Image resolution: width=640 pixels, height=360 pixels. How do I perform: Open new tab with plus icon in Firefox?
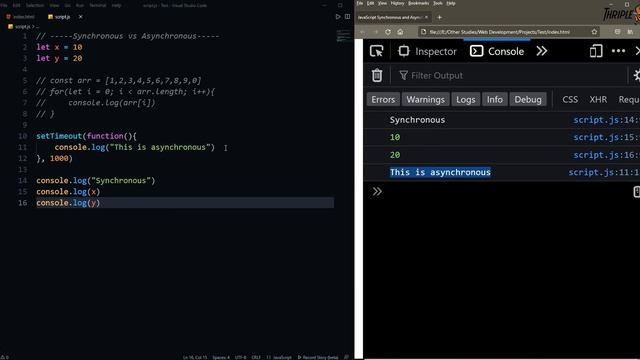click(440, 18)
